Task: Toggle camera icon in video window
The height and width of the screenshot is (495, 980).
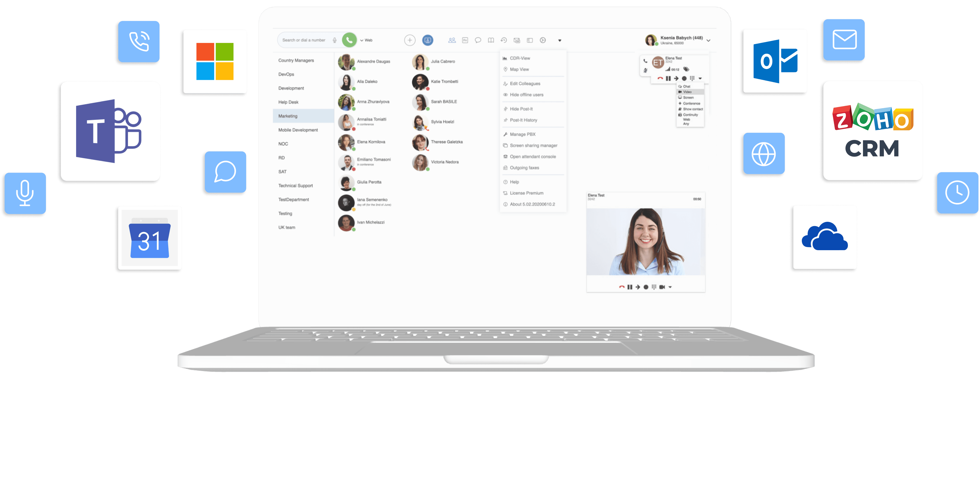Action: [x=662, y=287]
